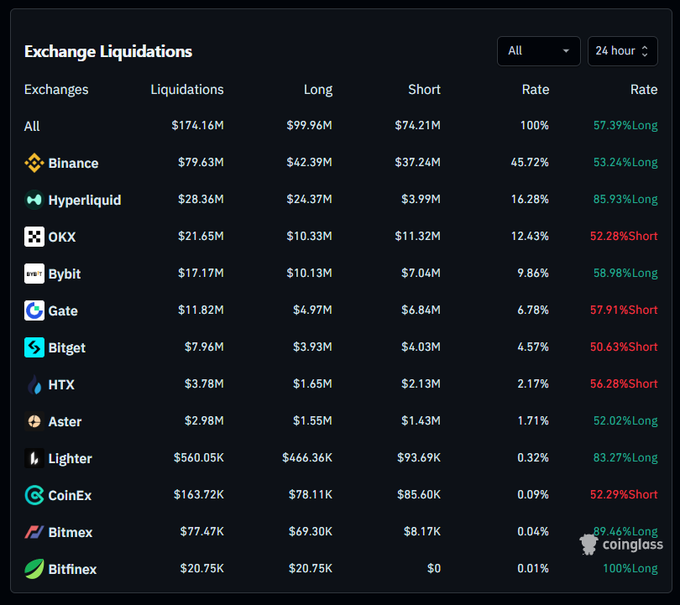Click Bitmex long value $69.30K

tap(311, 531)
